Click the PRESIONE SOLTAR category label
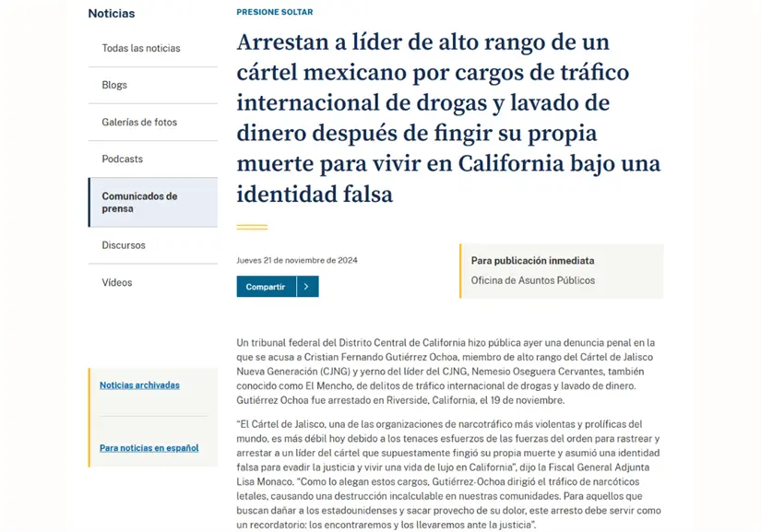 pos(274,12)
